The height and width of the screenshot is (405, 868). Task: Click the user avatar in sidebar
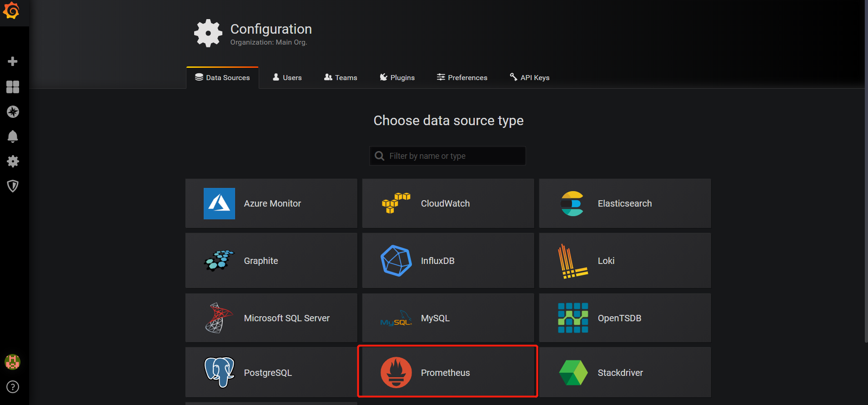point(12,362)
